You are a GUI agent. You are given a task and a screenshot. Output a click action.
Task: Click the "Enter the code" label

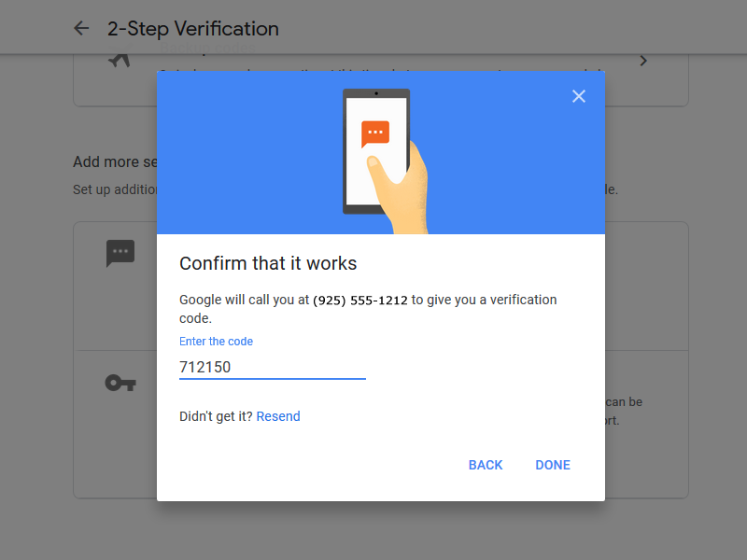[216, 342]
